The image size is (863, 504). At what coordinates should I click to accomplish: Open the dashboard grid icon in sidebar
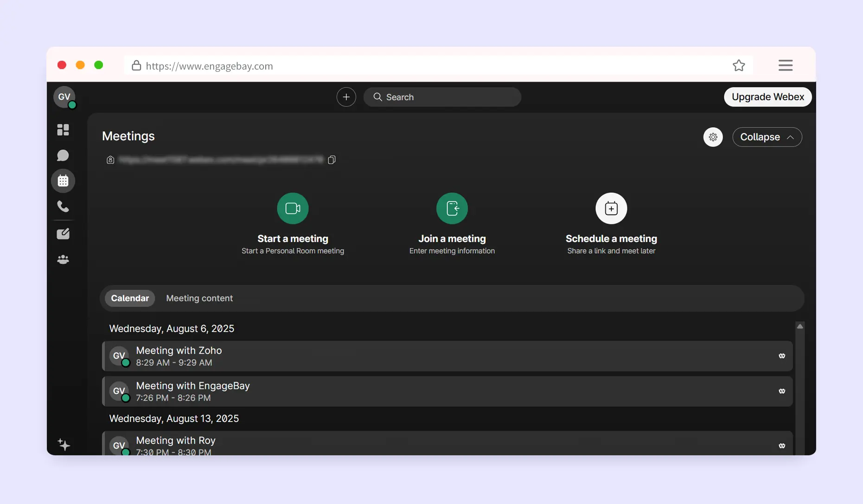click(63, 130)
